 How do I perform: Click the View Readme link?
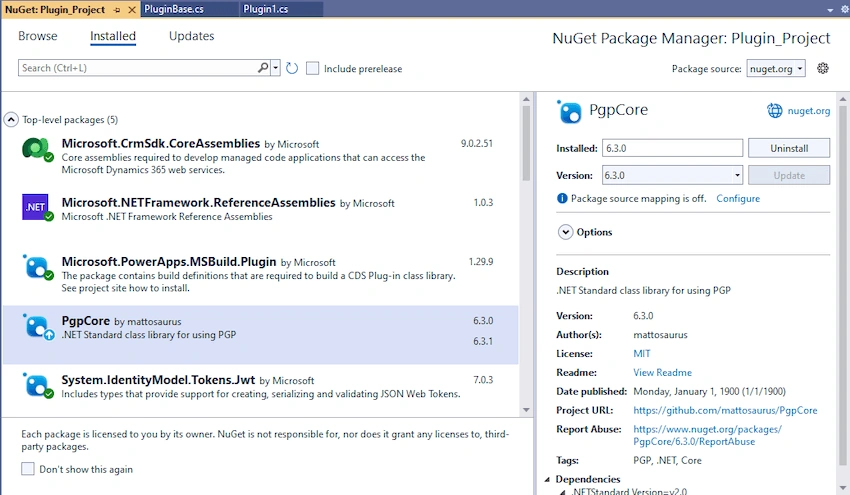(x=662, y=372)
